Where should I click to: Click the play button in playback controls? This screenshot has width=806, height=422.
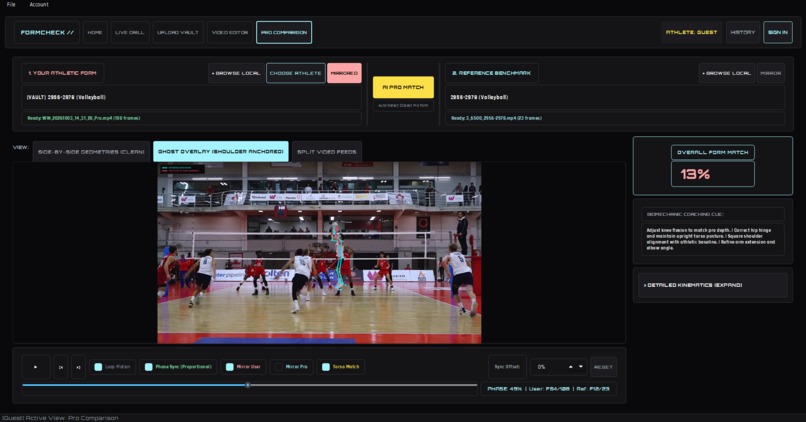35,367
